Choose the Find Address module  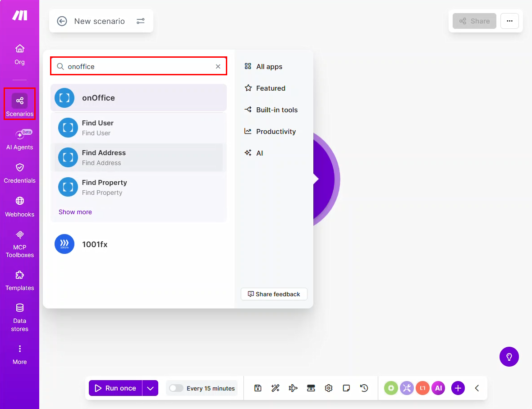(138, 157)
